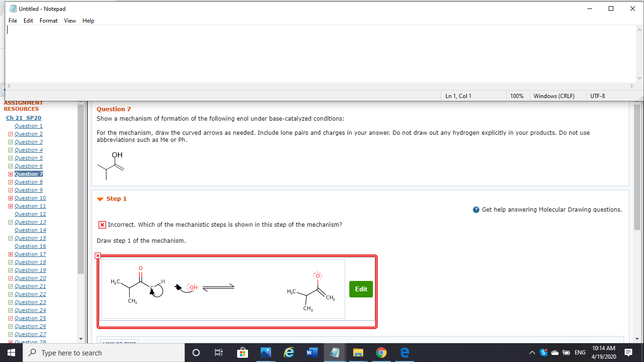Click the red X status icon beside Question 7
The image size is (644, 362).
coord(10,173)
